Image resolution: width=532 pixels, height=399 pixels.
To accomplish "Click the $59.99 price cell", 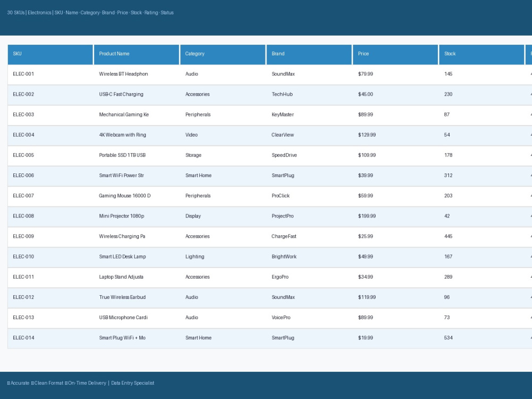I will (395, 196).
